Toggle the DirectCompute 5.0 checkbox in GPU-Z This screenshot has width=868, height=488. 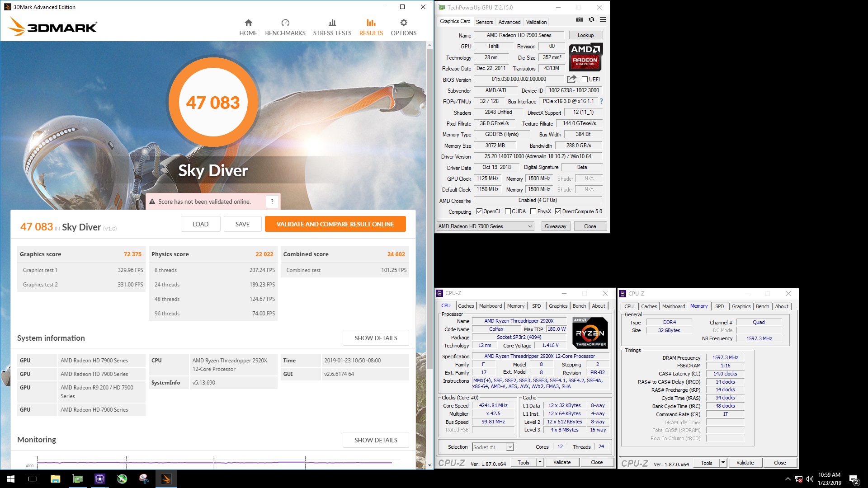pyautogui.click(x=558, y=211)
